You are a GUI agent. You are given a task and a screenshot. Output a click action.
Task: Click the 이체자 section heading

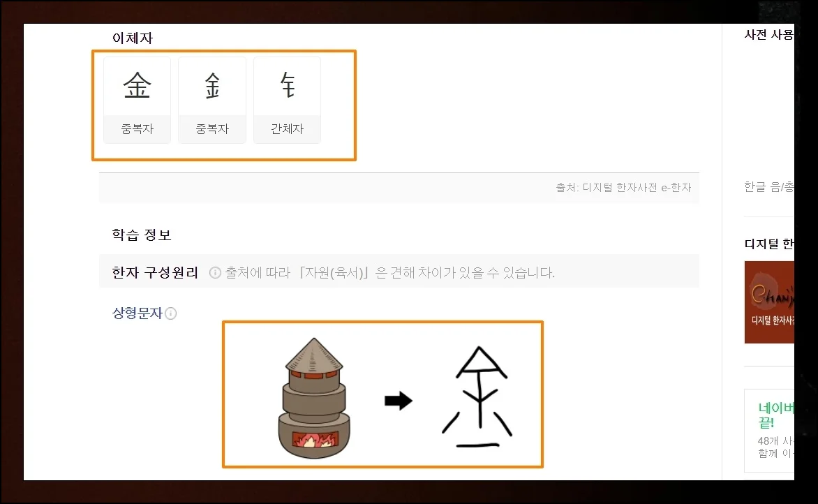click(133, 38)
